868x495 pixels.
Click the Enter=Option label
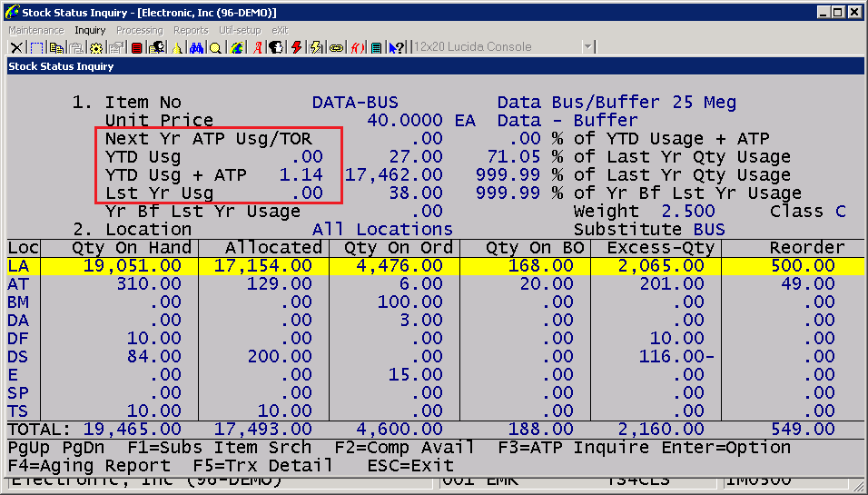click(725, 448)
